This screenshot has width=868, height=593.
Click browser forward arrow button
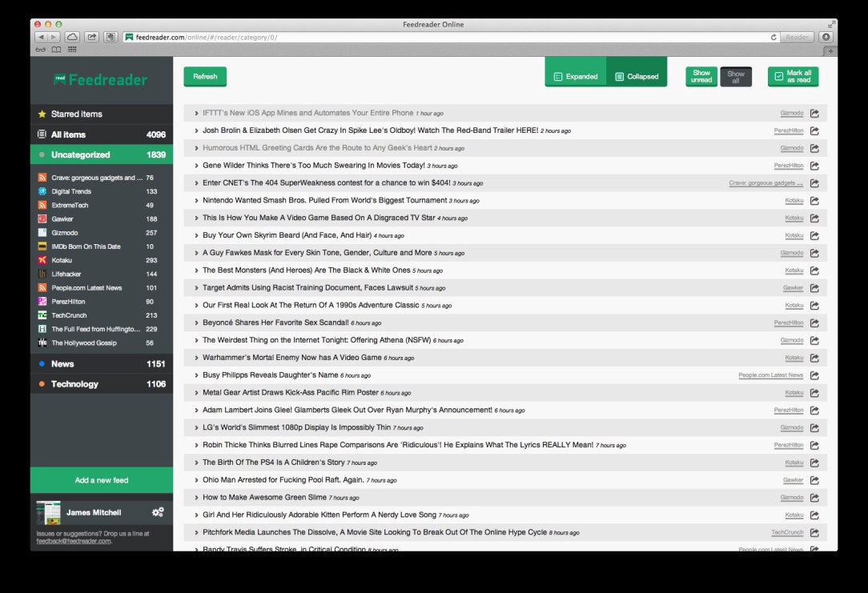[54, 37]
